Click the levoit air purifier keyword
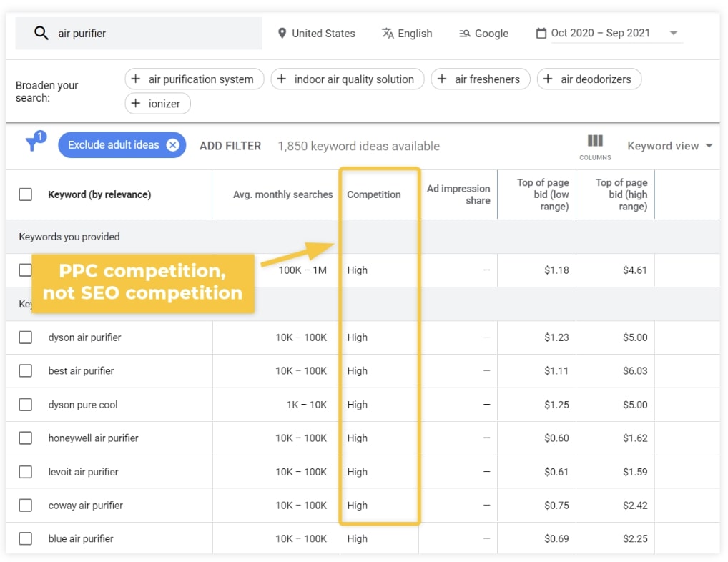Screen dimensions: 728x562 [83, 472]
